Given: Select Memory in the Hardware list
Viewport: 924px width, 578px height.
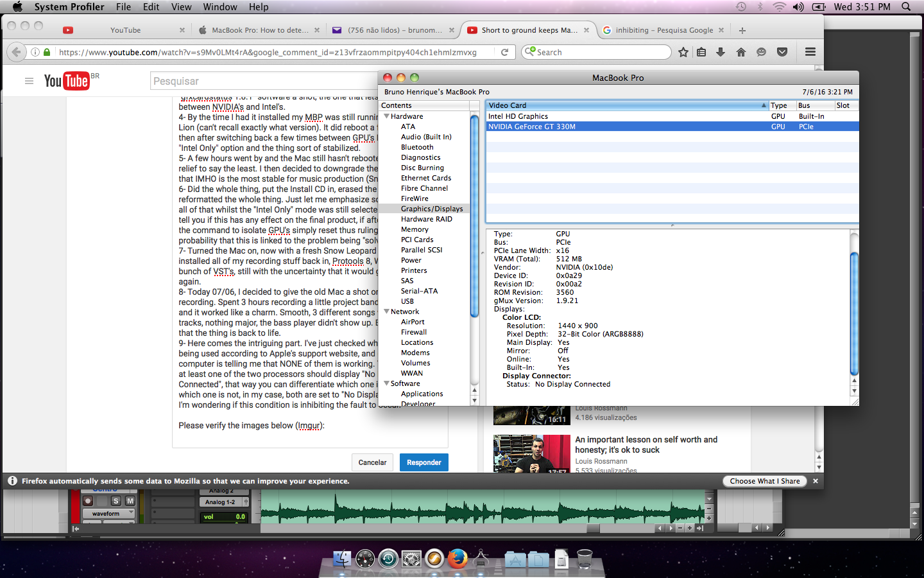Looking at the screenshot, I should [415, 229].
